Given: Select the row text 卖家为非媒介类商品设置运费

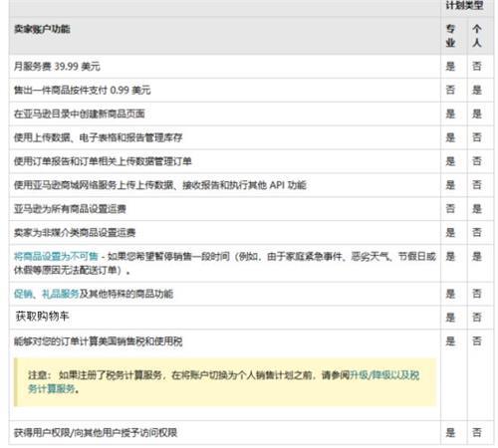Looking at the screenshot, I should [75, 233].
